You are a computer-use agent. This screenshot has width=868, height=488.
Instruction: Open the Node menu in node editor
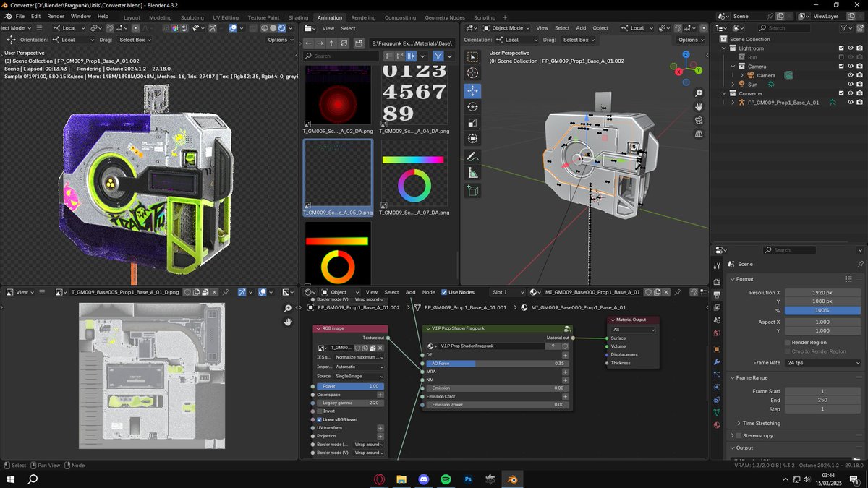[x=429, y=292]
